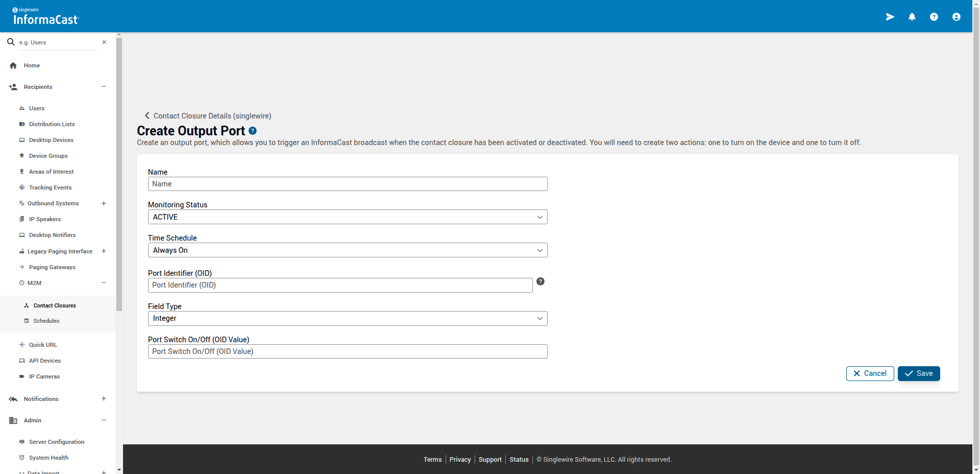Open the Field Type dropdown
This screenshot has width=980, height=474.
tap(347, 318)
